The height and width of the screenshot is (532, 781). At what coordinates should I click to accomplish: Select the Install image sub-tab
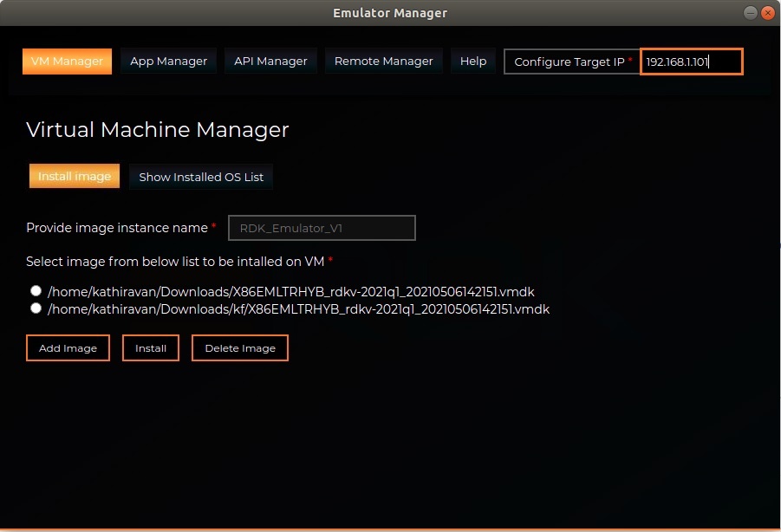tap(75, 176)
